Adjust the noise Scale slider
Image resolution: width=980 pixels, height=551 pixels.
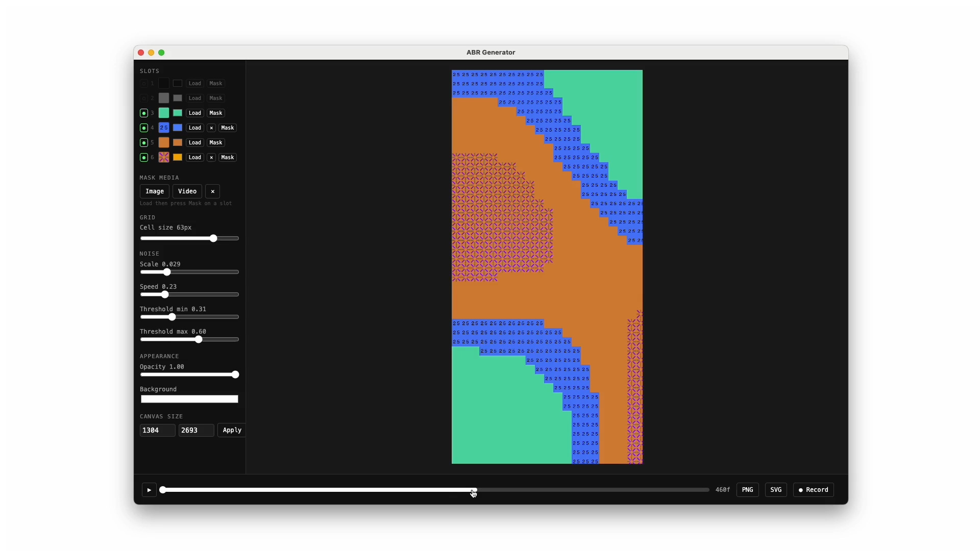pyautogui.click(x=189, y=272)
